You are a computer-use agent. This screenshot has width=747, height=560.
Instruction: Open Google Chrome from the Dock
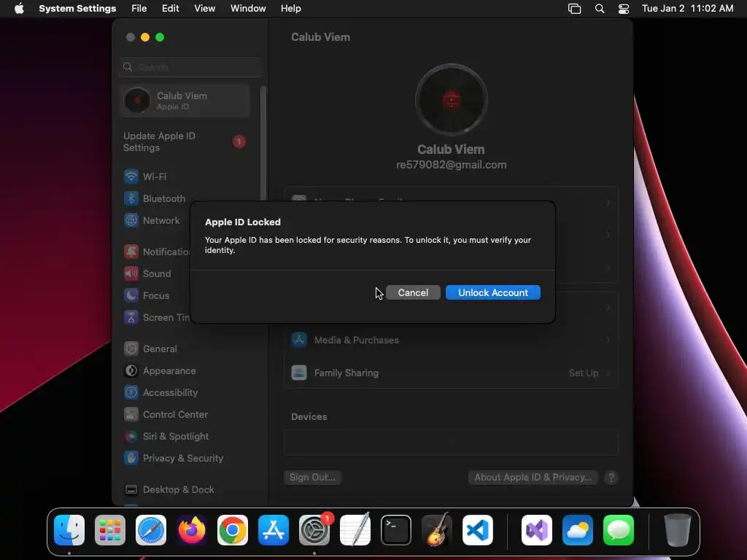pyautogui.click(x=233, y=530)
